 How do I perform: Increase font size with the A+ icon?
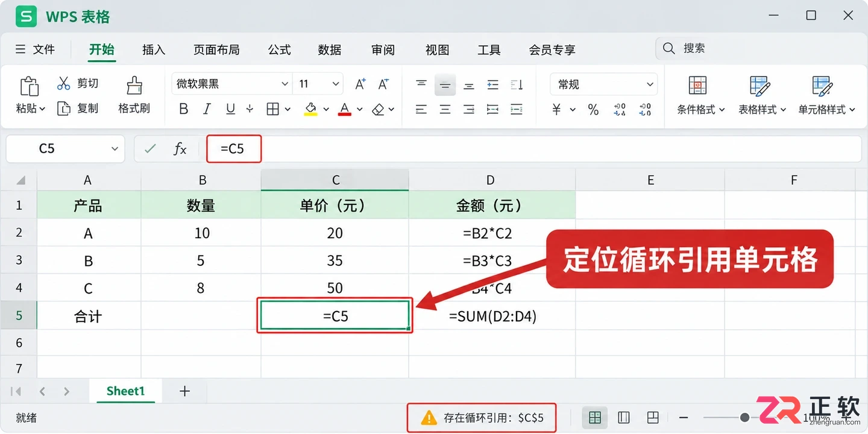click(360, 84)
